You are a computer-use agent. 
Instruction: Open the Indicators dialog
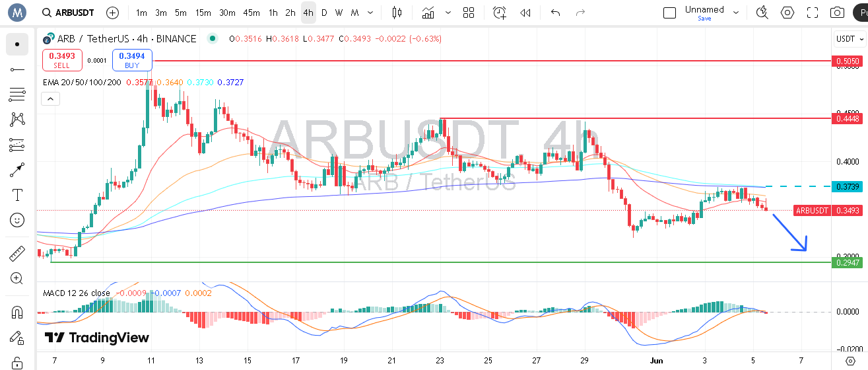pyautogui.click(x=428, y=13)
